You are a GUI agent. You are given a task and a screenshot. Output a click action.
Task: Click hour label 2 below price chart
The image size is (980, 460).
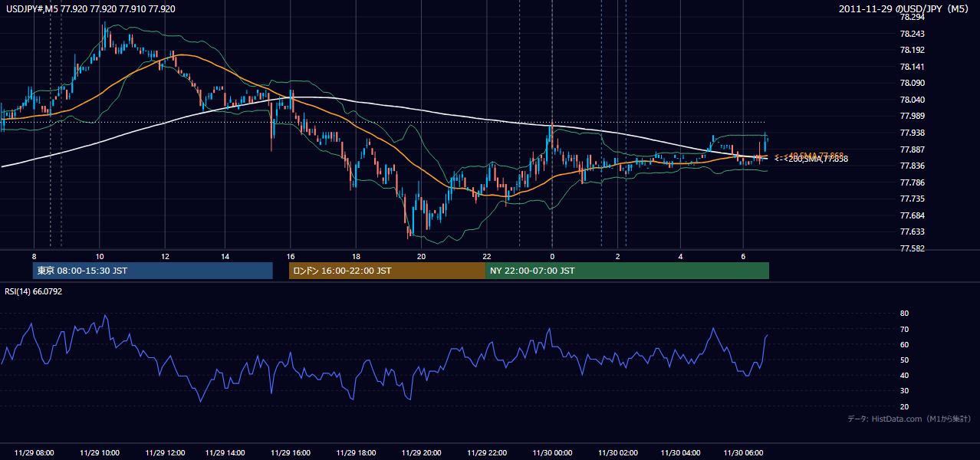coord(617,255)
